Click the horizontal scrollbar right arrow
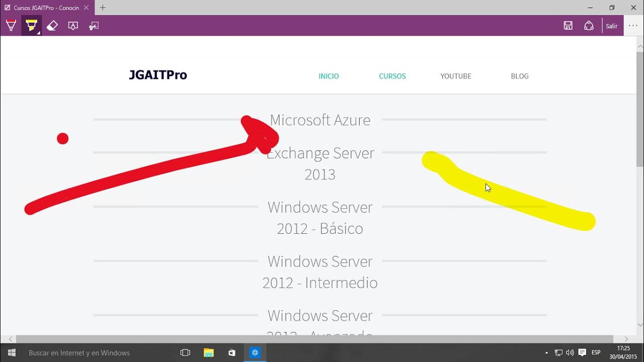644x362 pixels. [626, 339]
